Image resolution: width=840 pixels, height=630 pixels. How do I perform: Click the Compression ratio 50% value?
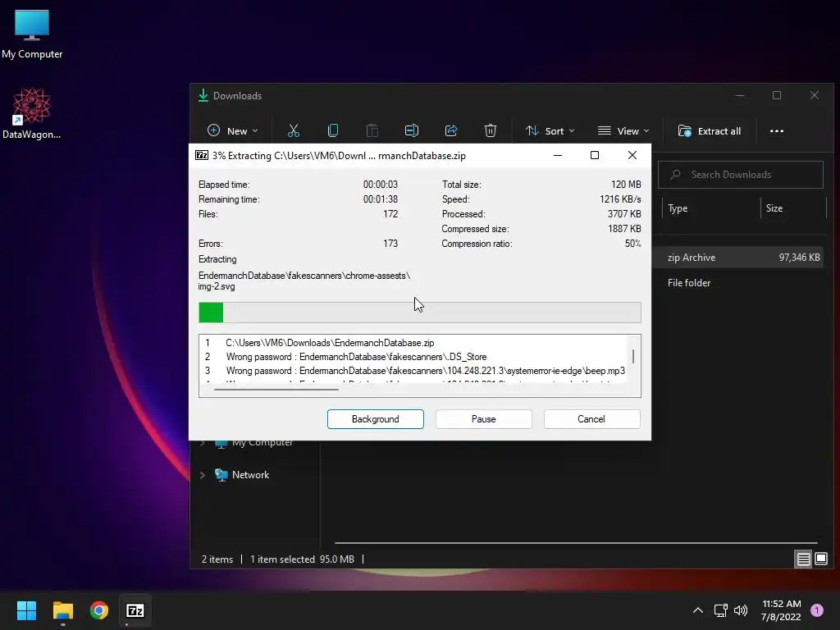632,243
